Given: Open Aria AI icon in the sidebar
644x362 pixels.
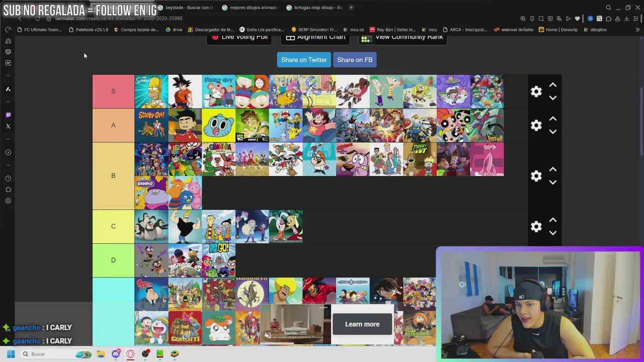Looking at the screenshot, I should pos(8,89).
